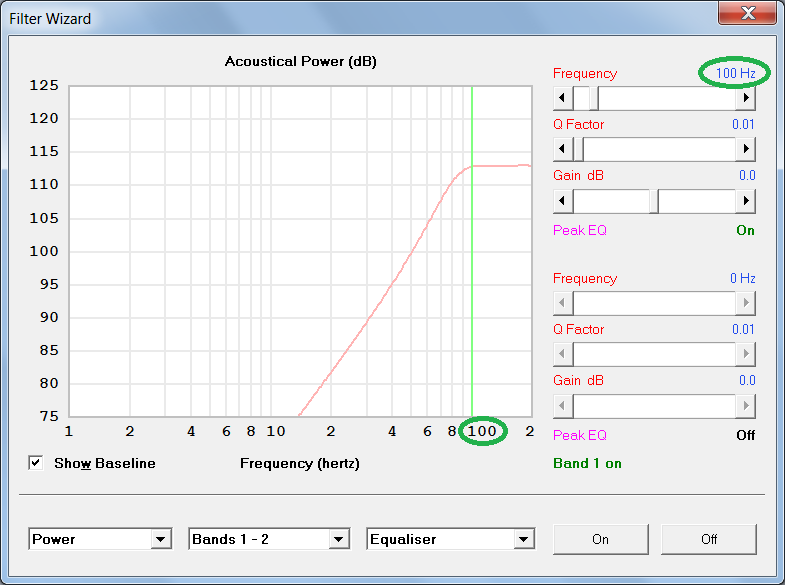This screenshot has width=785, height=585.
Task: Click the On button
Action: pyautogui.click(x=601, y=539)
